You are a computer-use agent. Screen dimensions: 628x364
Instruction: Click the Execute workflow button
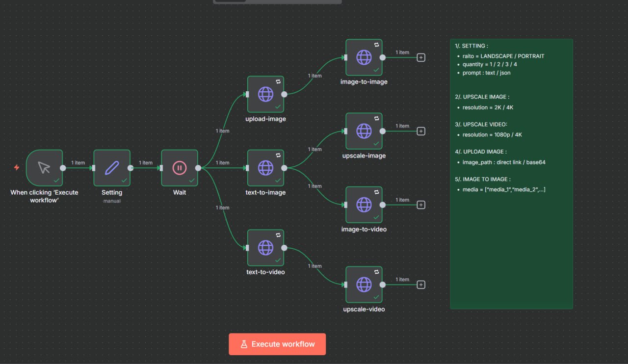pos(277,344)
